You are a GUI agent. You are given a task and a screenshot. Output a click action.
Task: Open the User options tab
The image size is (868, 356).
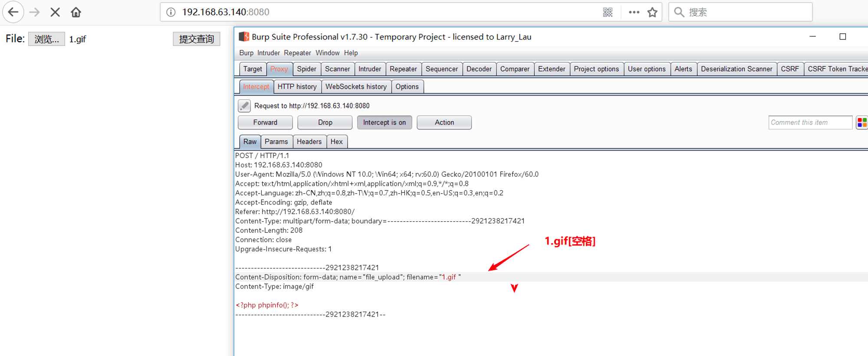pos(647,69)
